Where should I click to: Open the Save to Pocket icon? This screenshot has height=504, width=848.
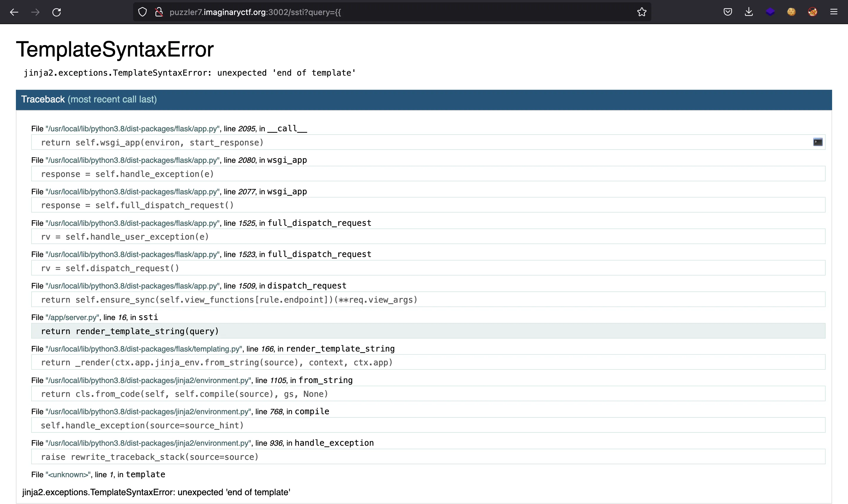[728, 12]
